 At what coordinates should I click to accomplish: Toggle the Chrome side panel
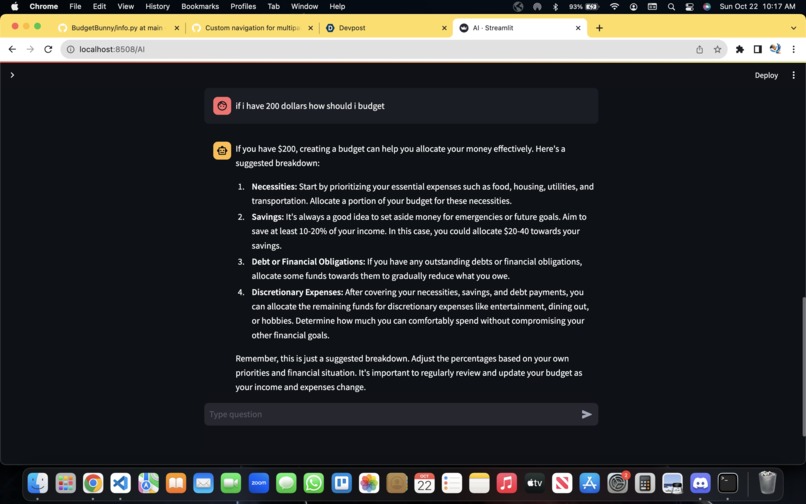(x=758, y=49)
